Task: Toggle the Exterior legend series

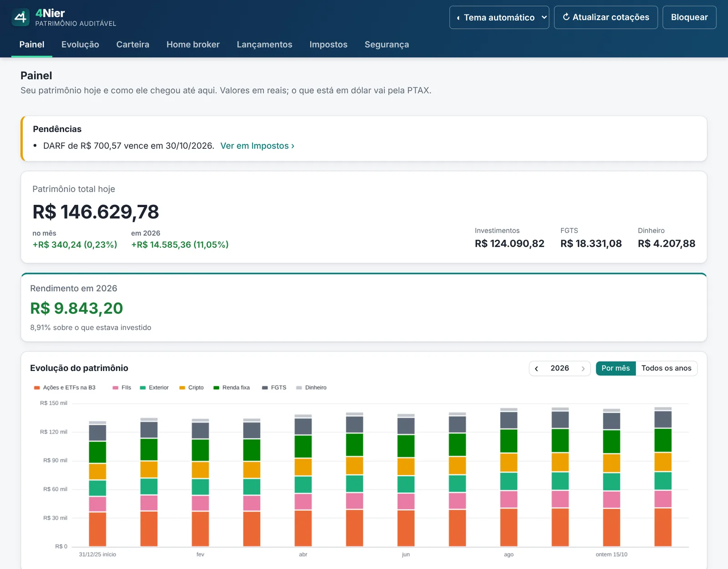Action: tap(154, 388)
